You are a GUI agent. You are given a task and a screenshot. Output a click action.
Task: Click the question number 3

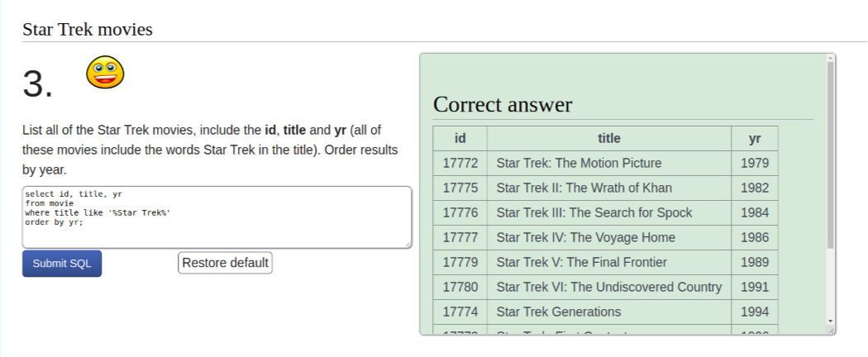37,83
